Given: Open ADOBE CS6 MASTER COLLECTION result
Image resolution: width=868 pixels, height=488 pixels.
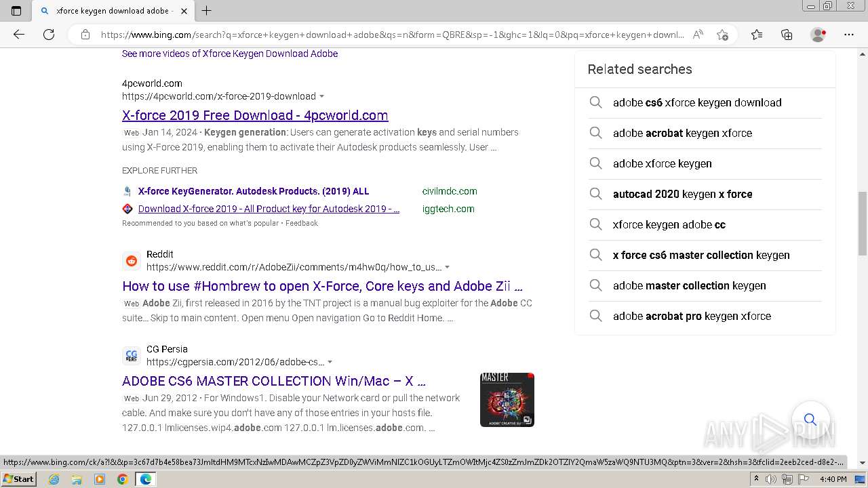Looking at the screenshot, I should point(274,381).
